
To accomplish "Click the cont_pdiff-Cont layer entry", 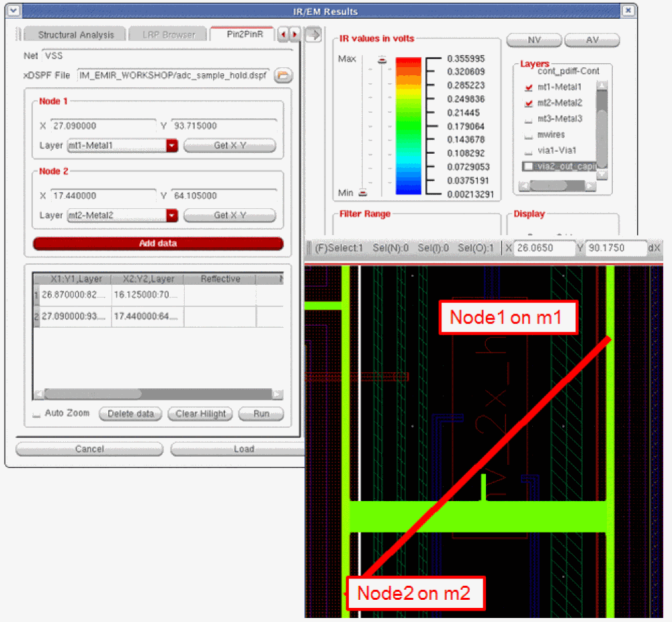I will click(x=569, y=72).
